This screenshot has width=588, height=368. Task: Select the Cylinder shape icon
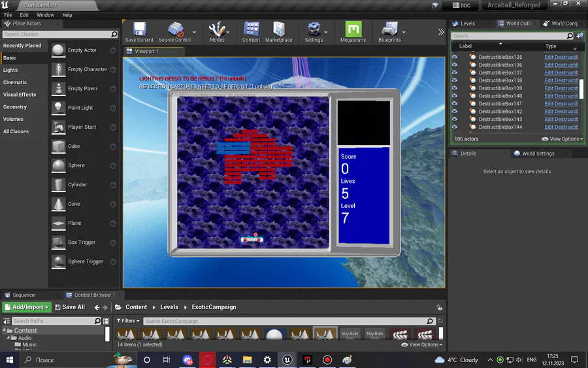(58, 184)
